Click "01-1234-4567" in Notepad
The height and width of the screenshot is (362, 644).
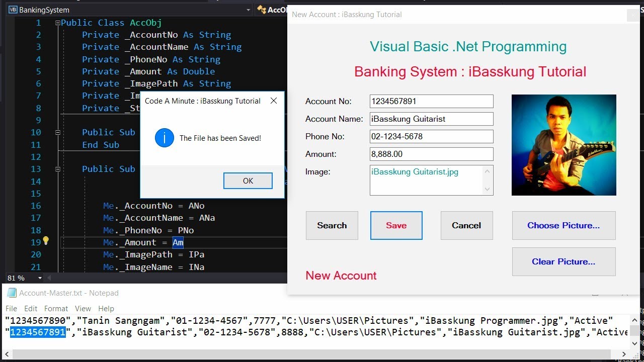210,321
